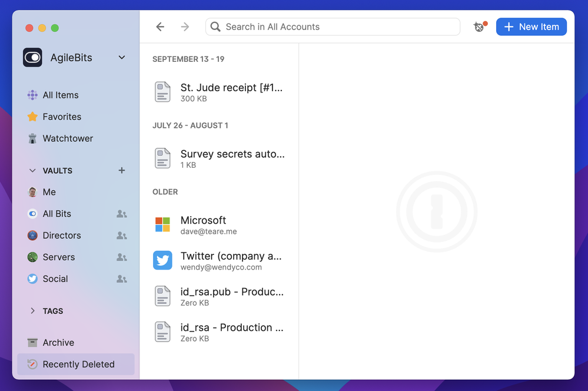The width and height of the screenshot is (588, 391).
Task: Select the Directors vault
Action: tap(62, 236)
